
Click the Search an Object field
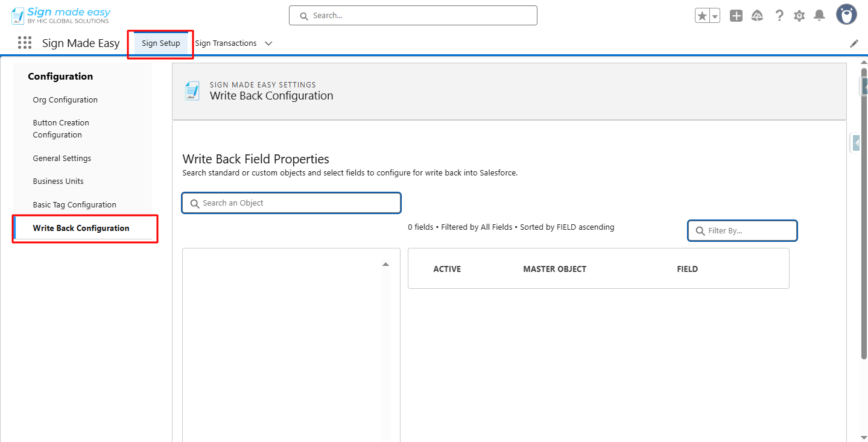click(x=291, y=203)
